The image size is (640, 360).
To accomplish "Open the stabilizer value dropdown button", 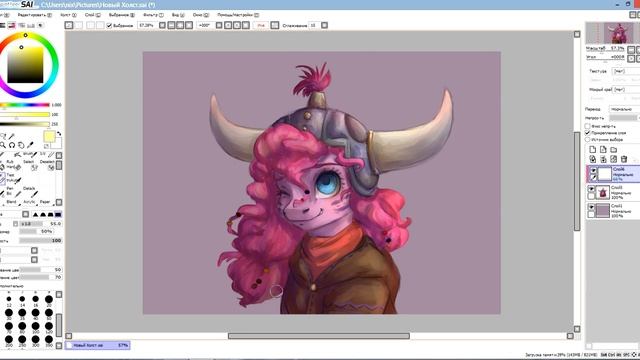I will pos(324,25).
